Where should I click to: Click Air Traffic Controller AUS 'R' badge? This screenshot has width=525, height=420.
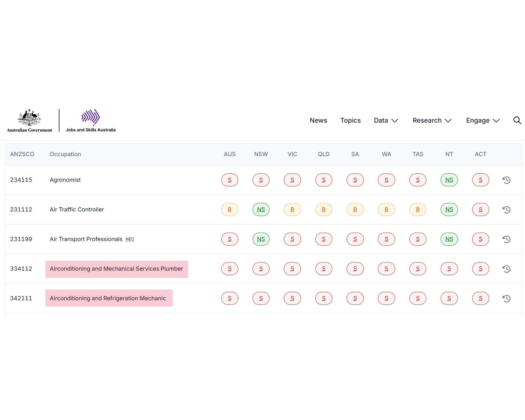(230, 210)
